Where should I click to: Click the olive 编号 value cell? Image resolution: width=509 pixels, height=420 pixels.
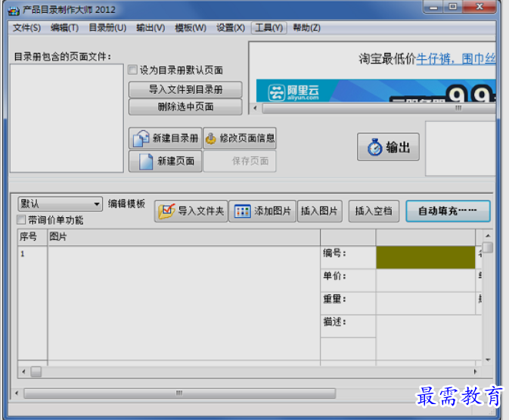[425, 257]
